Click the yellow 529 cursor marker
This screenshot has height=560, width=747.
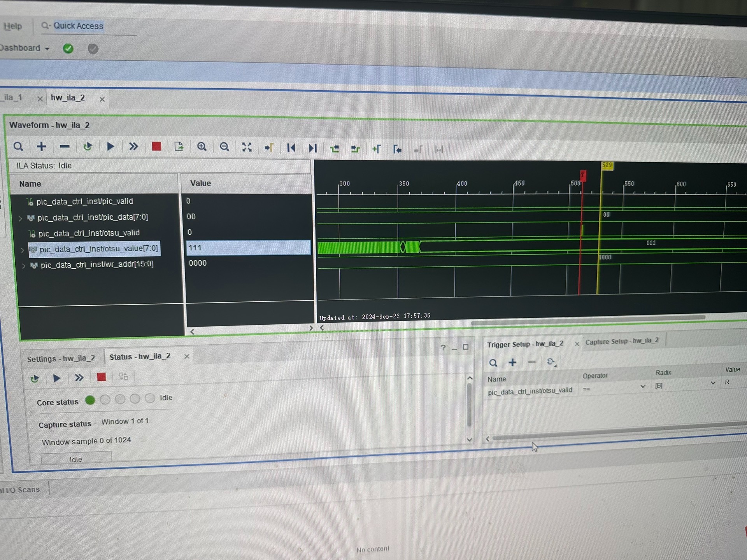coord(607,165)
